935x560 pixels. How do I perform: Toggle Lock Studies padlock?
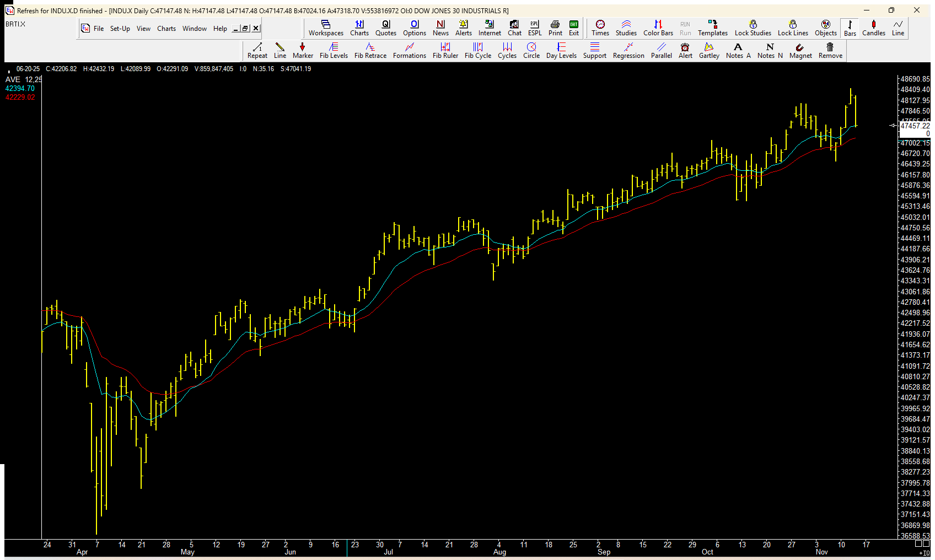(753, 28)
